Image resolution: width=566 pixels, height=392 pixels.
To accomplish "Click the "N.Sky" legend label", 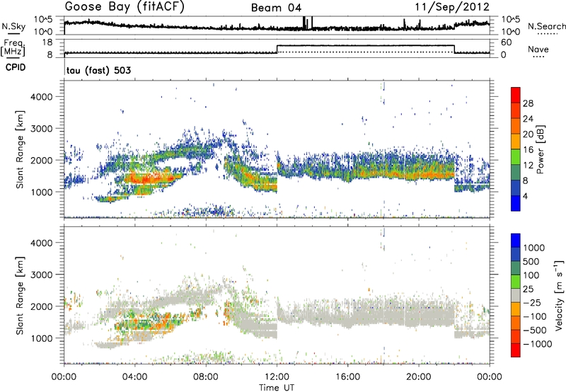I will [x=13, y=26].
